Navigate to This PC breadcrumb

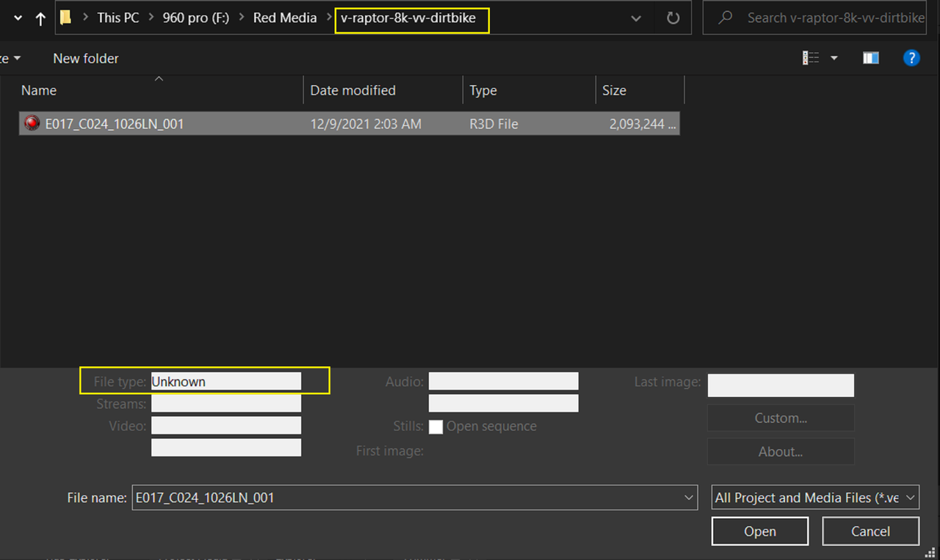(x=118, y=18)
